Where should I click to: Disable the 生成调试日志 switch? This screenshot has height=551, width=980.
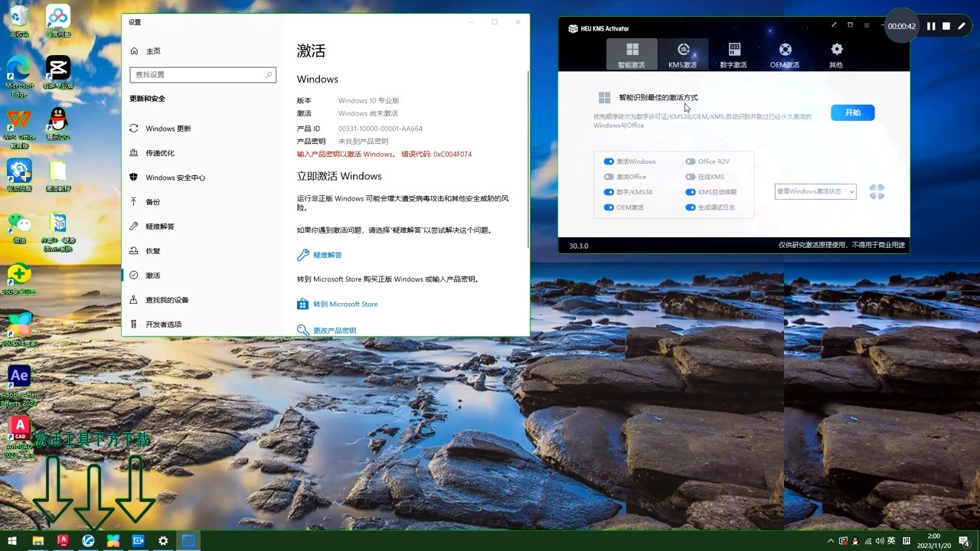point(691,207)
